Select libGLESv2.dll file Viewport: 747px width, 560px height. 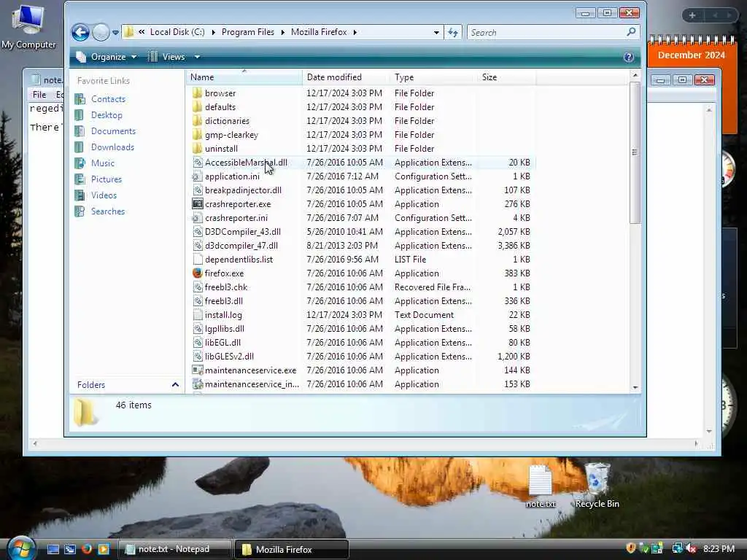coord(229,356)
